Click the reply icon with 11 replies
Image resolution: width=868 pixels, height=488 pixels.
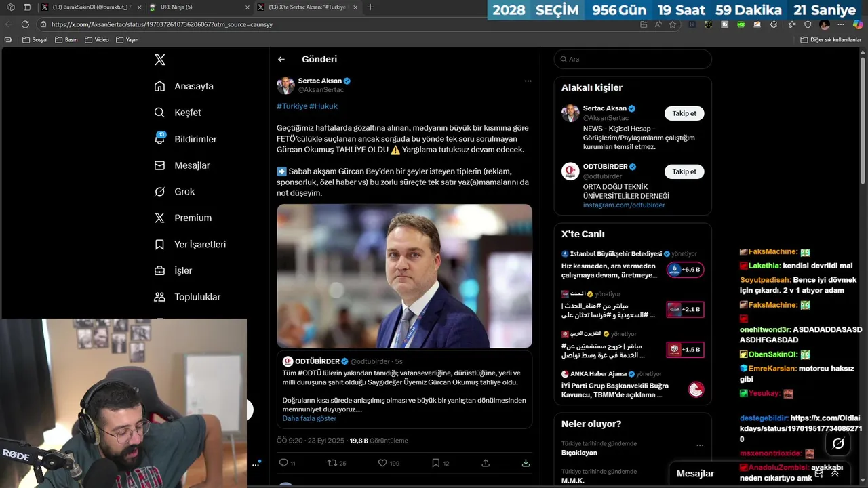click(x=283, y=463)
